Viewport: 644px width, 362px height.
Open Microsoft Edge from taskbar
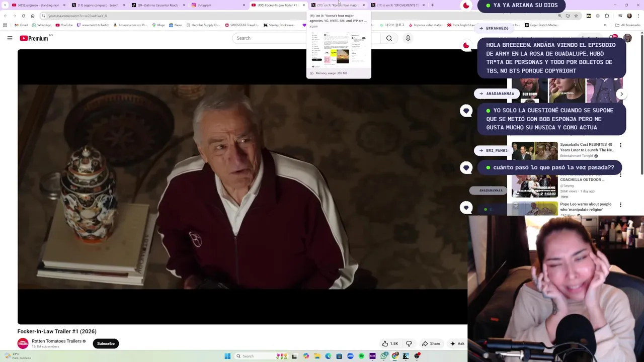[328, 356]
